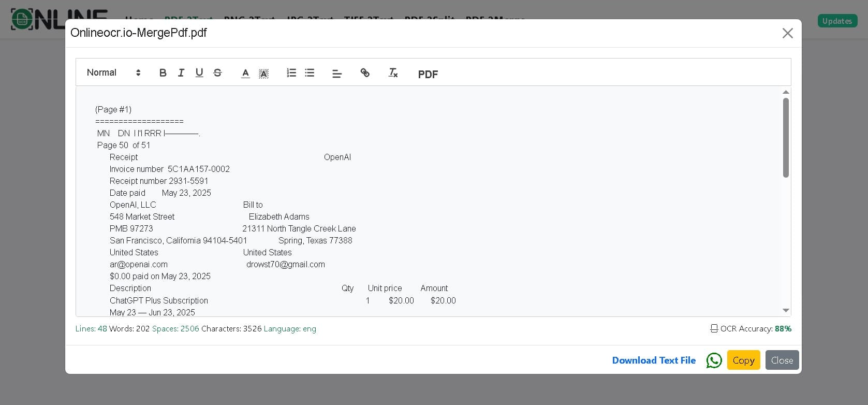868x405 pixels.
Task: Click '21311 North Tangle Creek Lane' text
Action: [299, 228]
